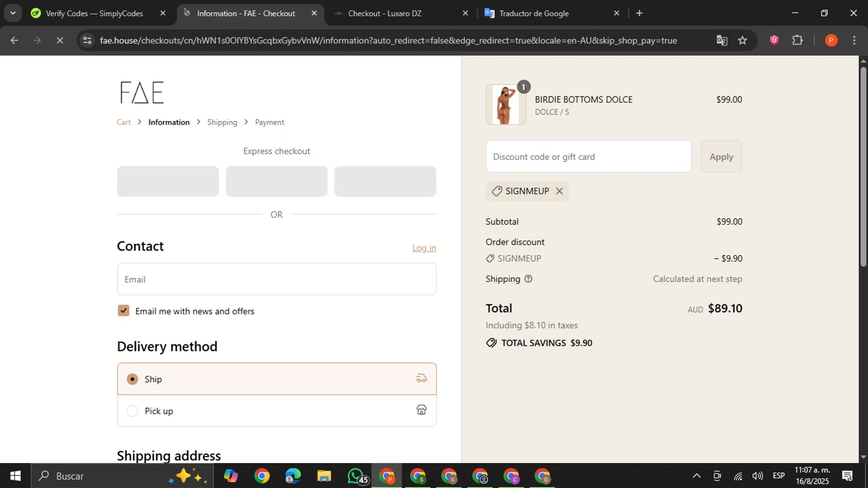Open the Chrome three-dot menu
The width and height of the screenshot is (868, 488).
click(854, 41)
